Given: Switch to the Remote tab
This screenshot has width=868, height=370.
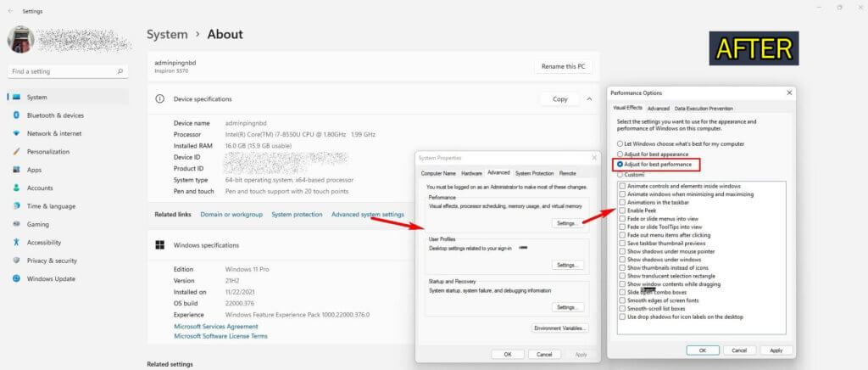Looking at the screenshot, I should coord(567,173).
